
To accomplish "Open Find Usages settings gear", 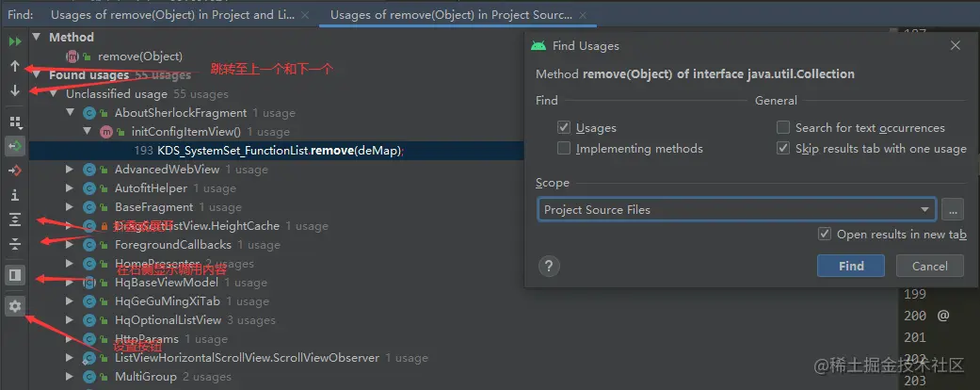I will pyautogui.click(x=15, y=306).
